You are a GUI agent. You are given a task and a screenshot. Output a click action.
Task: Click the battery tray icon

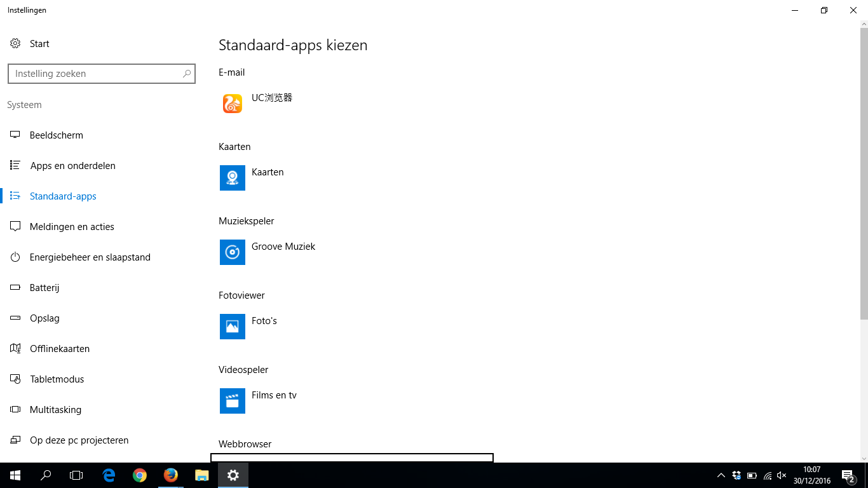point(752,475)
